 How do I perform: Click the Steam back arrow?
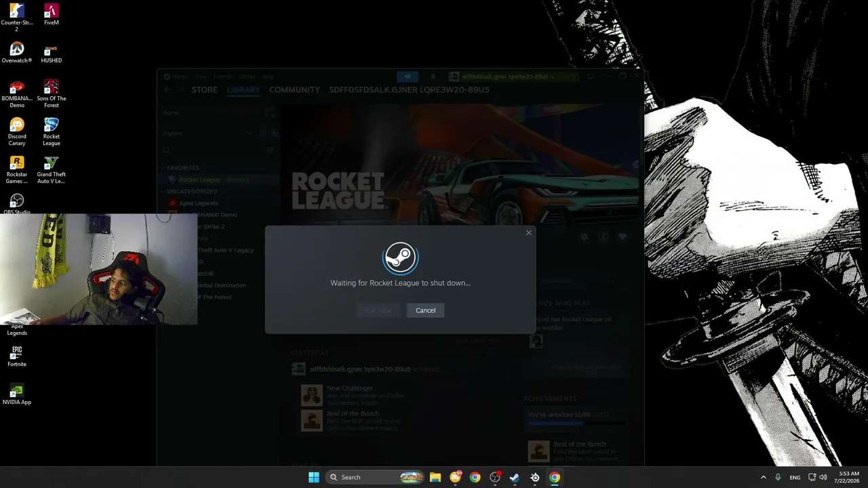(167, 90)
